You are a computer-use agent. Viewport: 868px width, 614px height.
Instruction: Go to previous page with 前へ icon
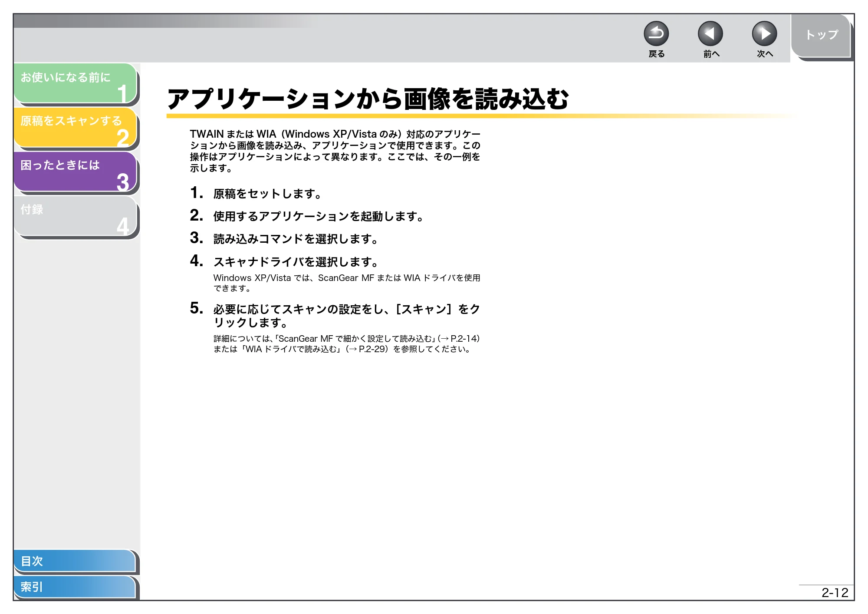pos(710,33)
